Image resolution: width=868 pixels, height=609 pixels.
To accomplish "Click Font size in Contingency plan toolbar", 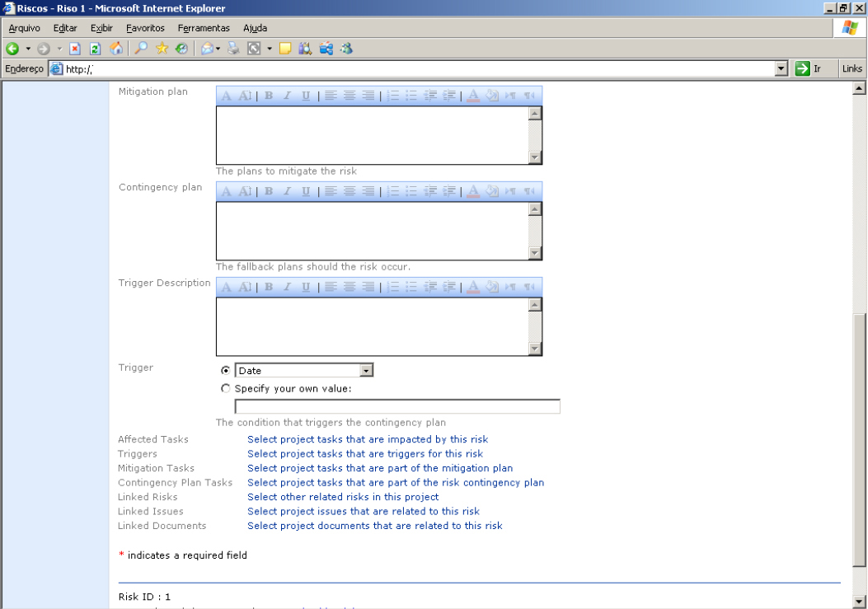I will click(245, 191).
